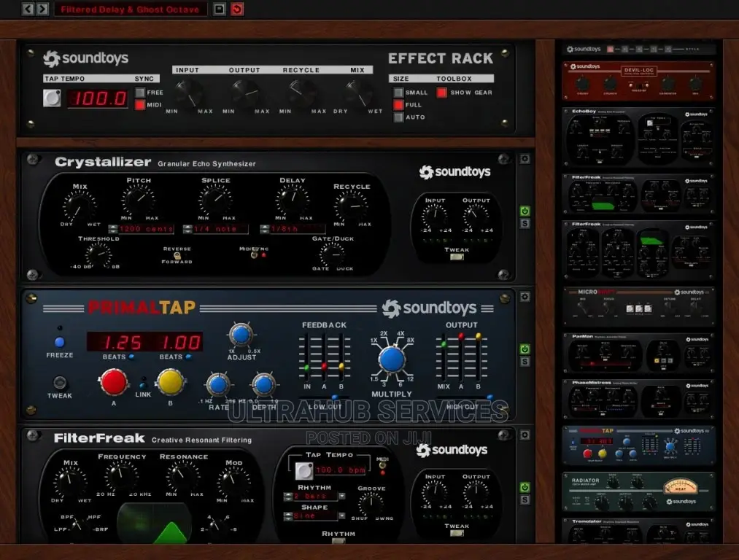The image size is (739, 560).
Task: Click the Crystallizer Pitch knob
Action: coord(139,200)
